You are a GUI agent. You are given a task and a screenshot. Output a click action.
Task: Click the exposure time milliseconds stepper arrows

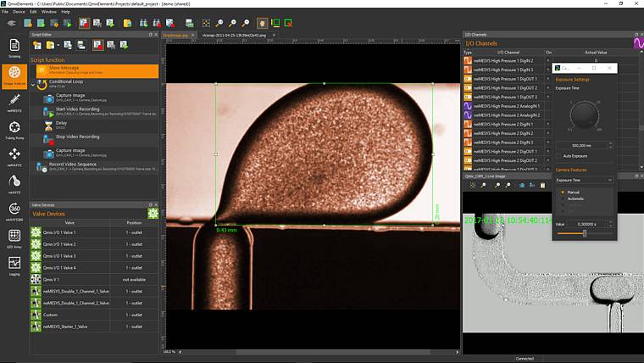(610, 146)
